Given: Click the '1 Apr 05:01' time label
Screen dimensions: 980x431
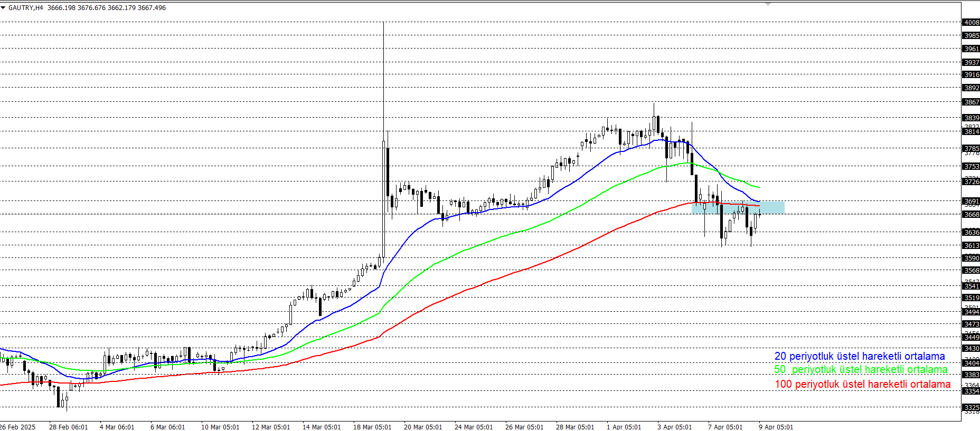Looking at the screenshot, I should coord(624,427).
